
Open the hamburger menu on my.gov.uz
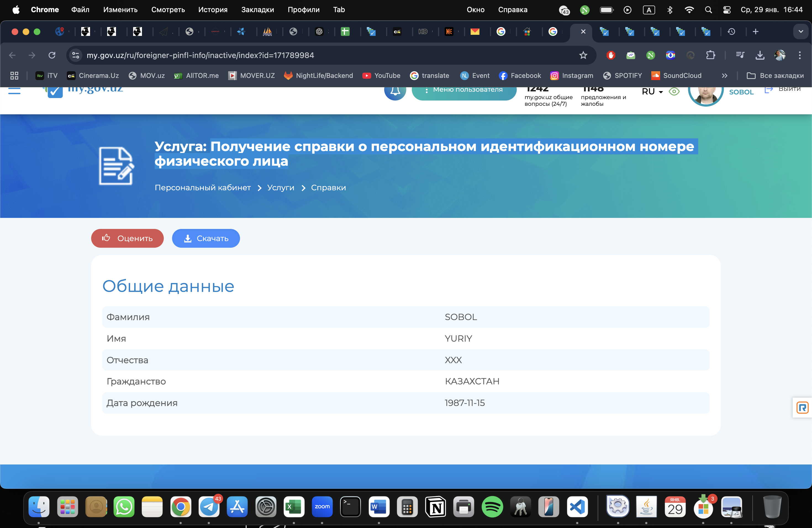click(14, 91)
